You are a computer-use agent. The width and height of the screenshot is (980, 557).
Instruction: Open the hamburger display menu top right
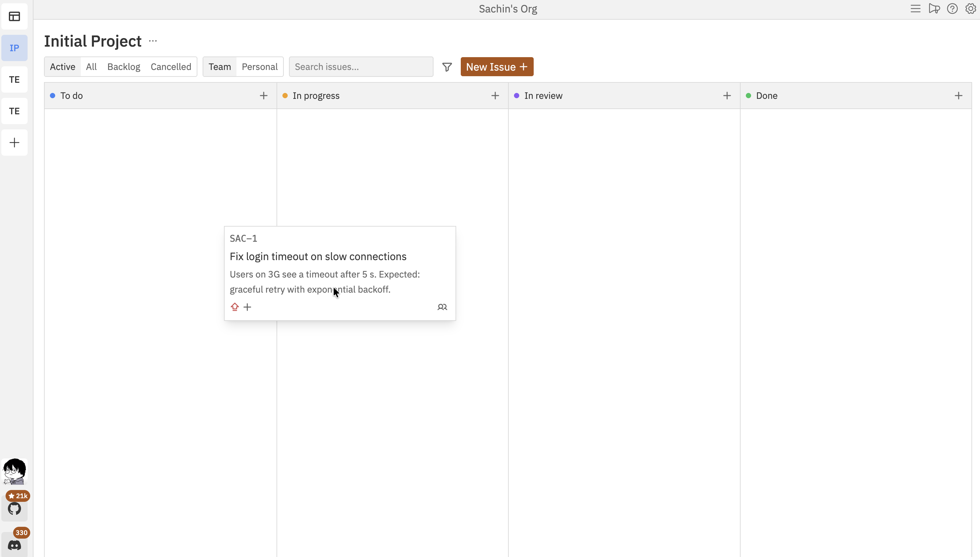pos(915,9)
